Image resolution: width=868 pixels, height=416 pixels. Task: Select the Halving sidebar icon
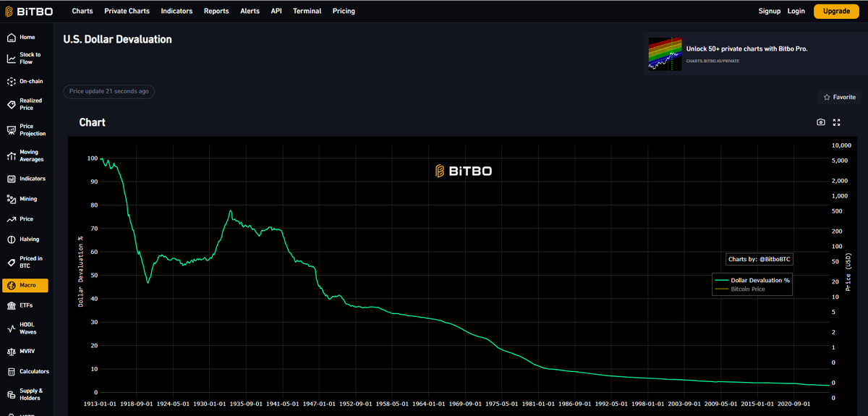(11, 239)
